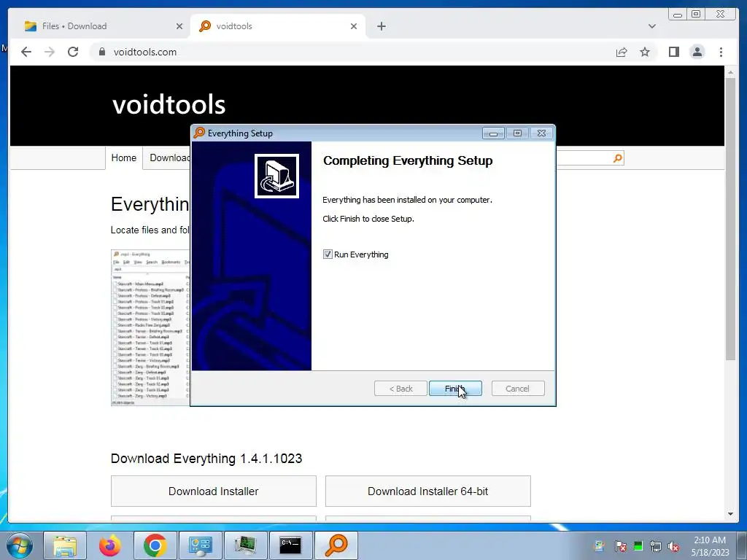
Task: Open the Downloads menu on voidtools
Action: [x=169, y=157]
